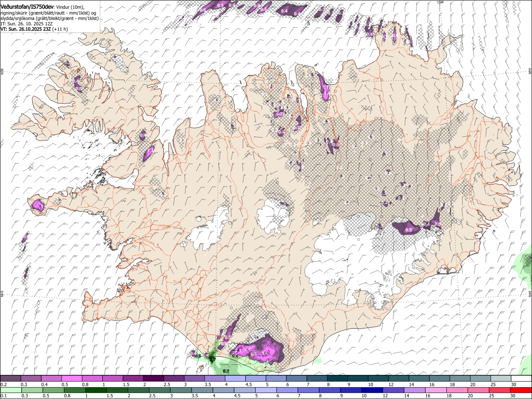Pick the bottom-row green swatch between 0.5 and 0.8
The width and height of the screenshot is (532, 399).
click(53, 390)
